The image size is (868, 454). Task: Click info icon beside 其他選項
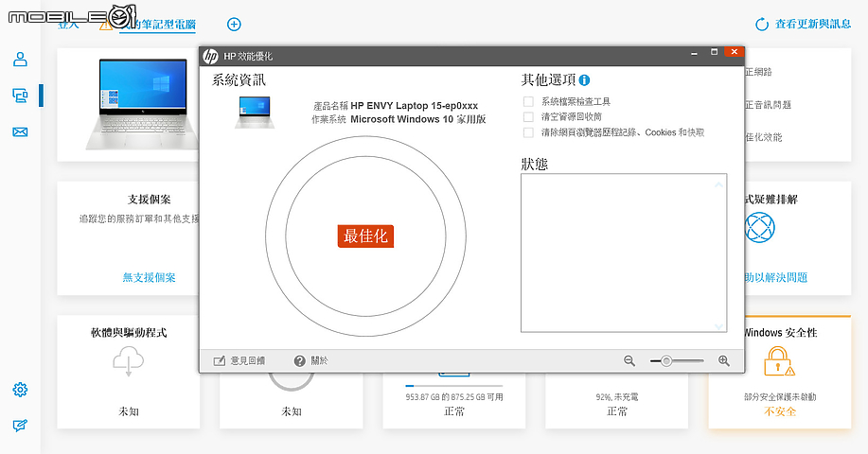coord(584,80)
